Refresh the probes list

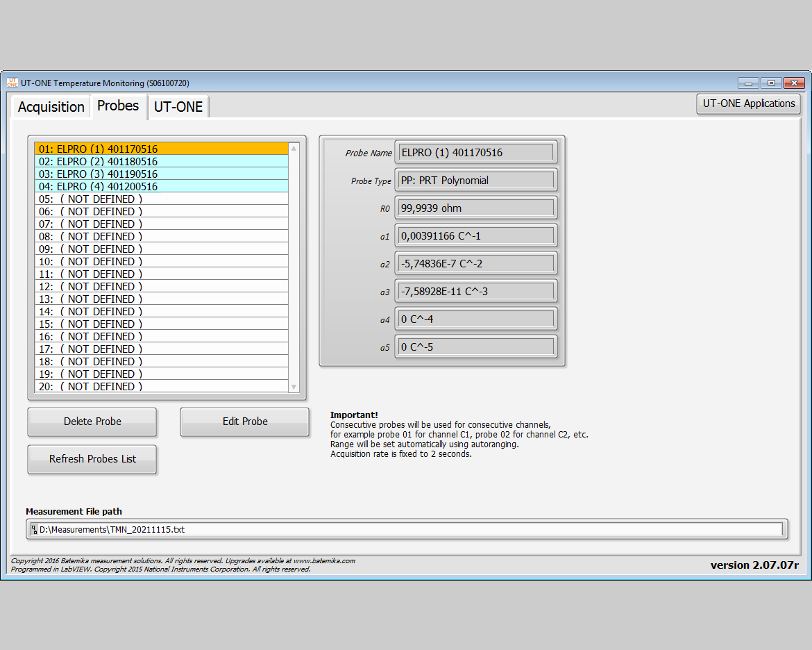[x=92, y=459]
